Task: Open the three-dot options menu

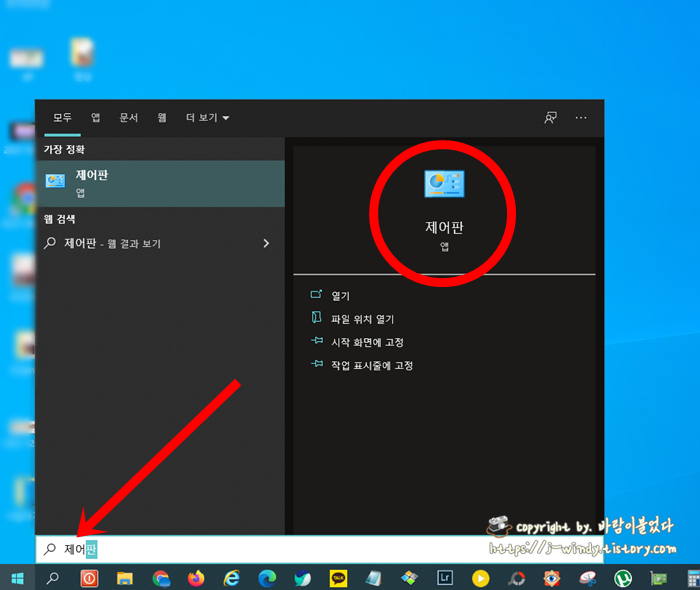Action: [x=581, y=118]
